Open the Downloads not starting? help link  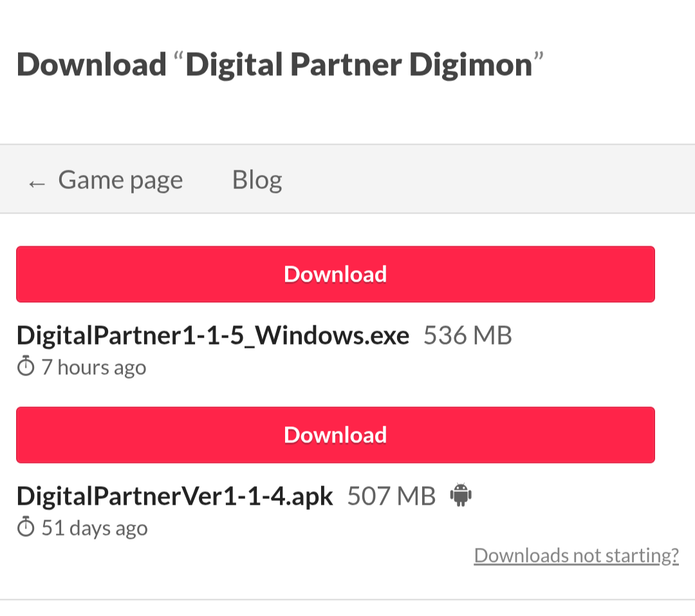click(576, 556)
